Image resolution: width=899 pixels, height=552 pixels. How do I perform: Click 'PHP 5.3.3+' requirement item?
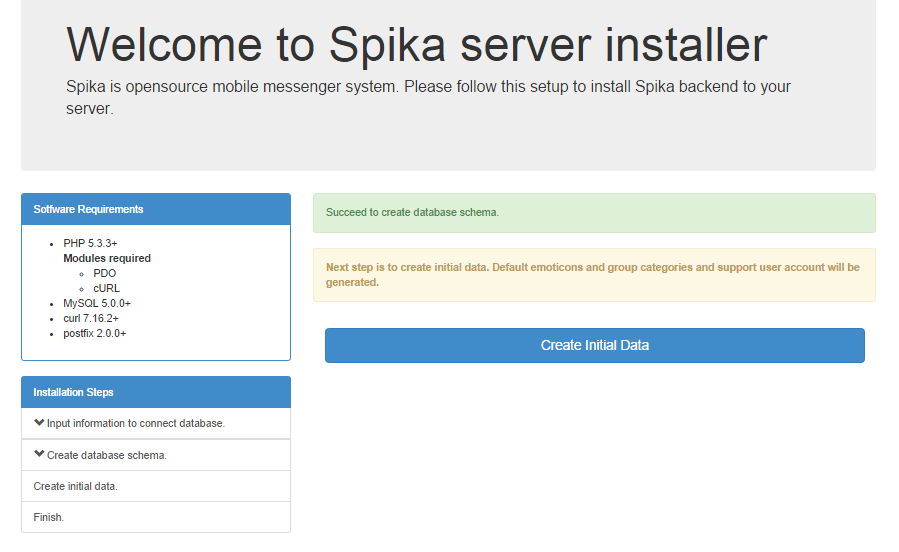point(90,243)
